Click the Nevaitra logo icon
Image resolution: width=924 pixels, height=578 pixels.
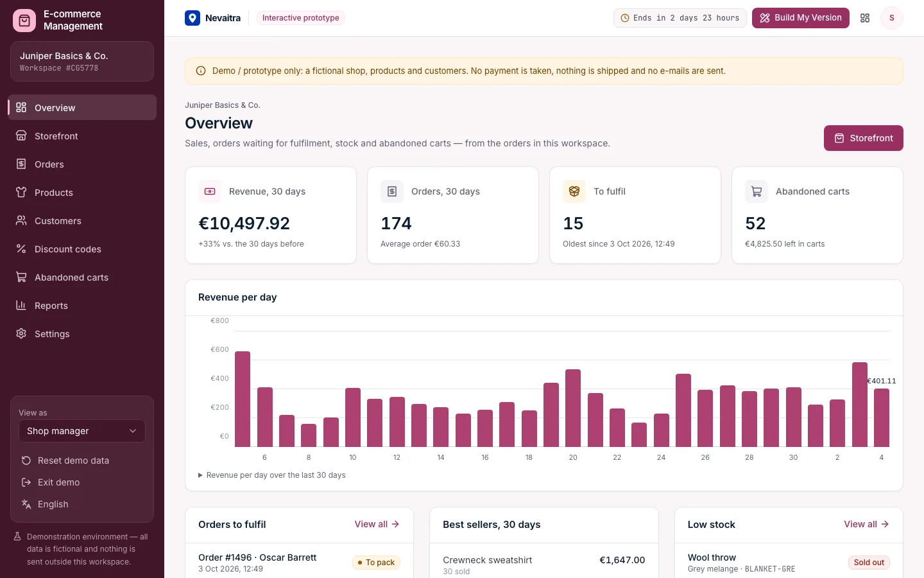tap(193, 18)
